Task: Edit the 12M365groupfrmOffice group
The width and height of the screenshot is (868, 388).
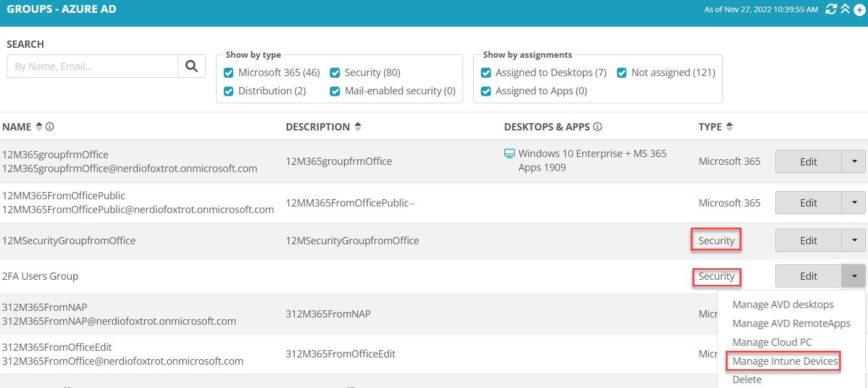Action: click(x=809, y=162)
